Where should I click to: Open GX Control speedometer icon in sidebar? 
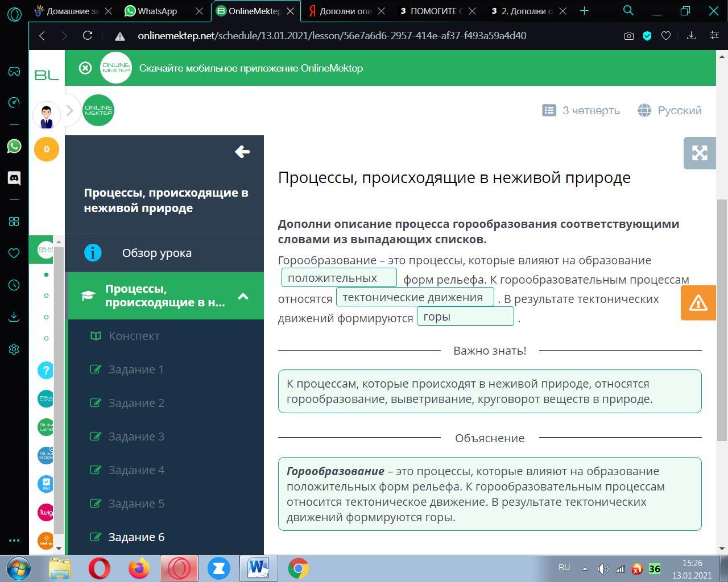coord(14,102)
